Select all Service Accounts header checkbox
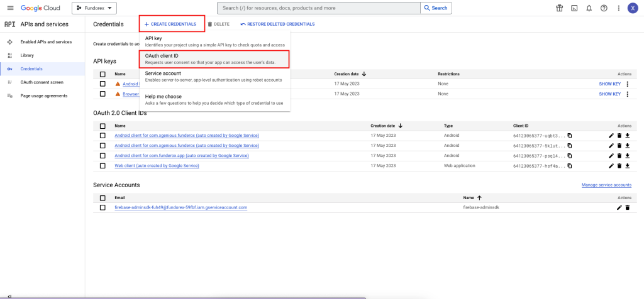644x299 pixels. coord(103,198)
